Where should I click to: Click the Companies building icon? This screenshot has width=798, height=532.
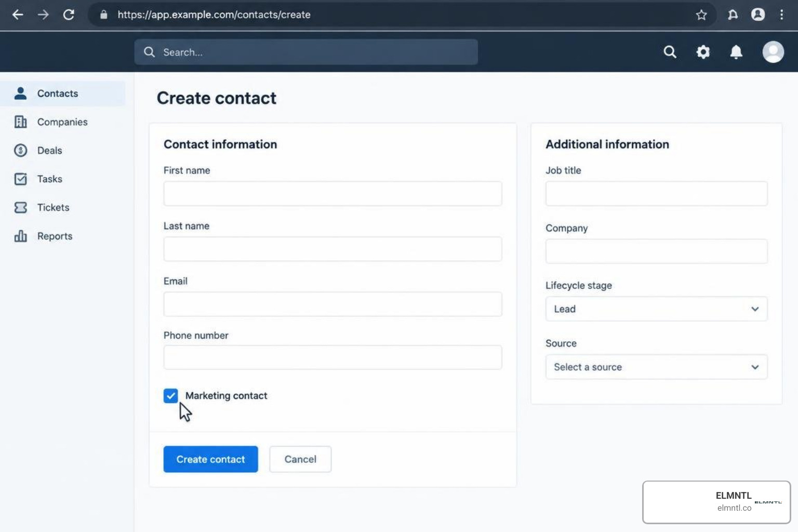click(20, 122)
